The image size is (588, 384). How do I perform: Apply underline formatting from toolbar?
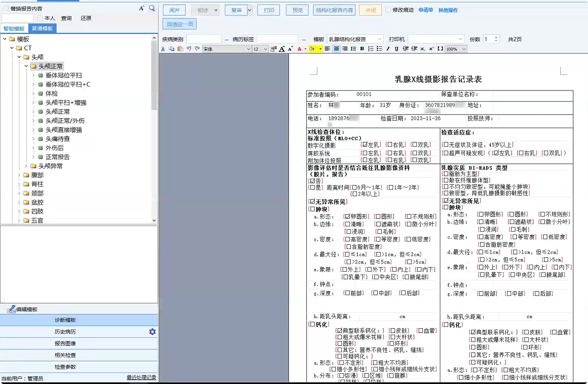pyautogui.click(x=396, y=49)
